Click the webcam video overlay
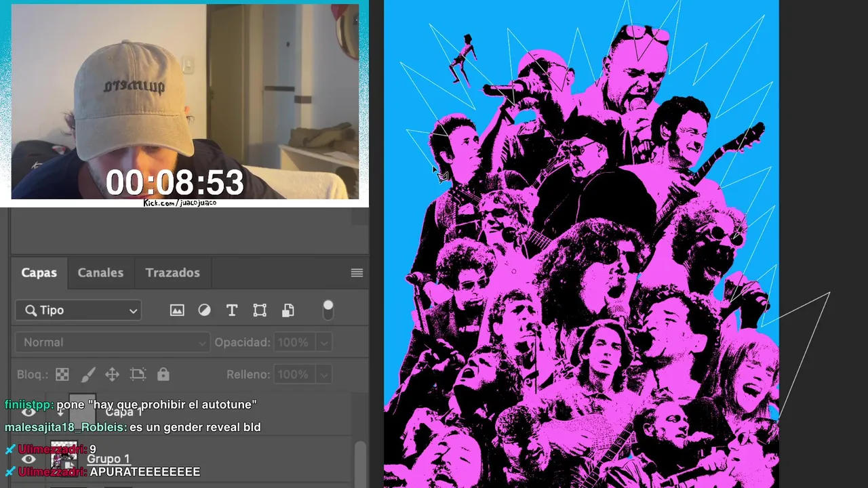 185,102
